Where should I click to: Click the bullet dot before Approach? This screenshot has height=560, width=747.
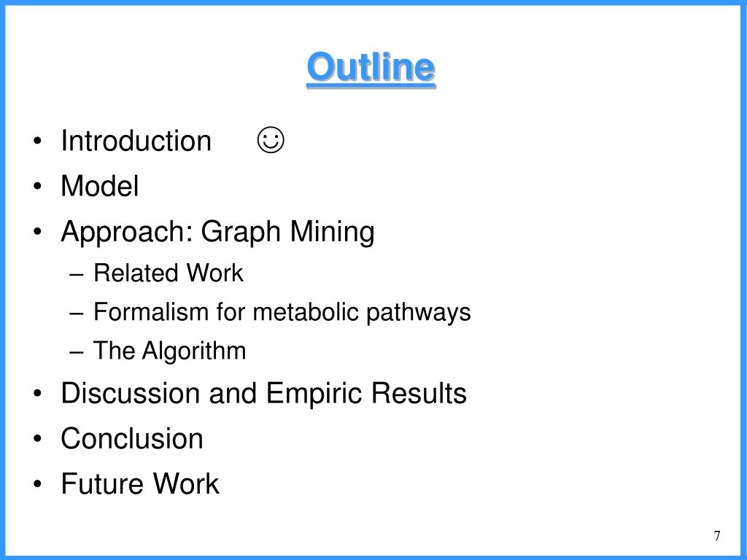[38, 232]
